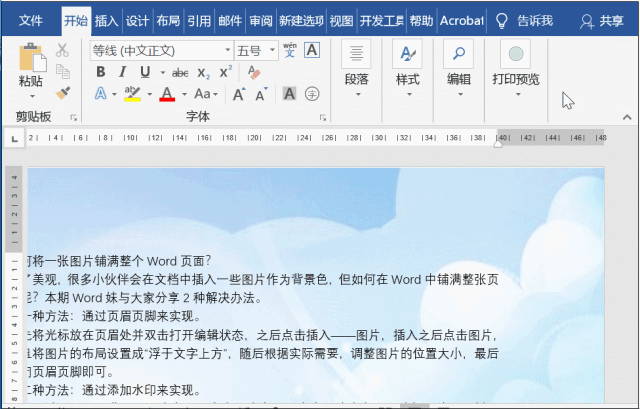Switch to the 设计 tab

coord(137,20)
